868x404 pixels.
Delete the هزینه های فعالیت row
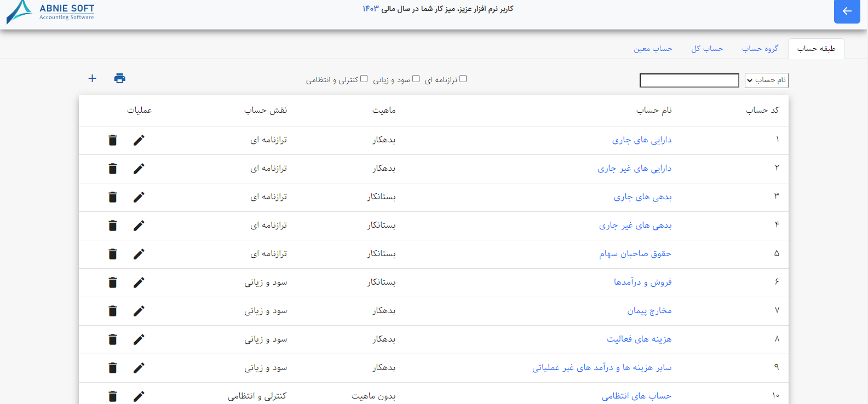point(113,339)
